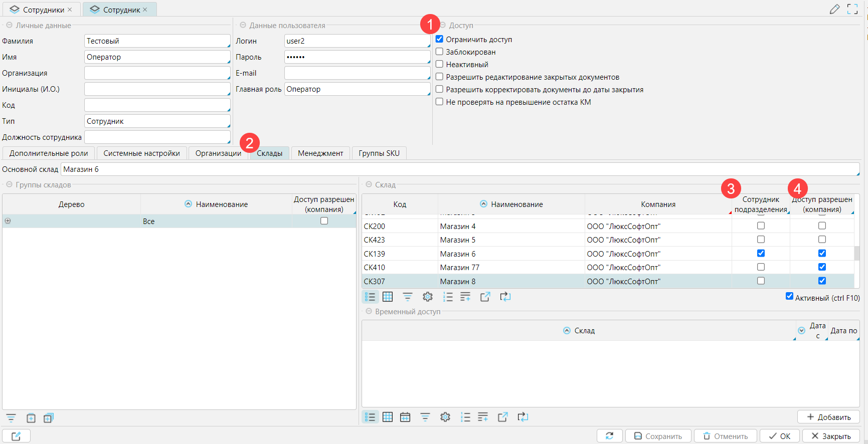The width and height of the screenshot is (868, 444).
Task: Click the Склад table vertical scrollbar
Action: coord(857,253)
